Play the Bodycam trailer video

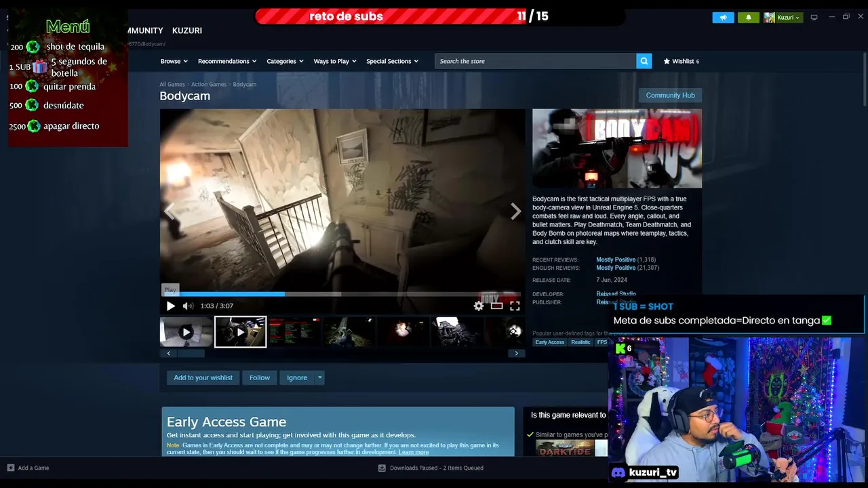(171, 306)
